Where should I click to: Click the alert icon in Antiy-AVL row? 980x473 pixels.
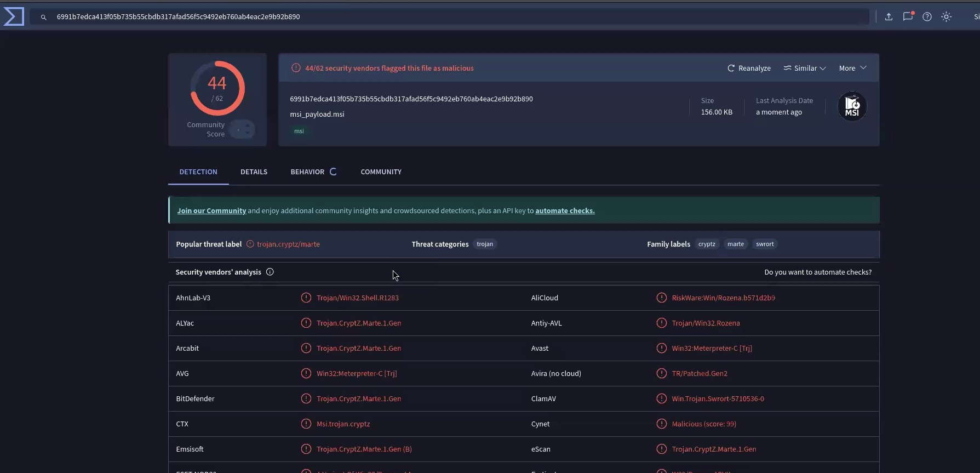pyautogui.click(x=662, y=323)
